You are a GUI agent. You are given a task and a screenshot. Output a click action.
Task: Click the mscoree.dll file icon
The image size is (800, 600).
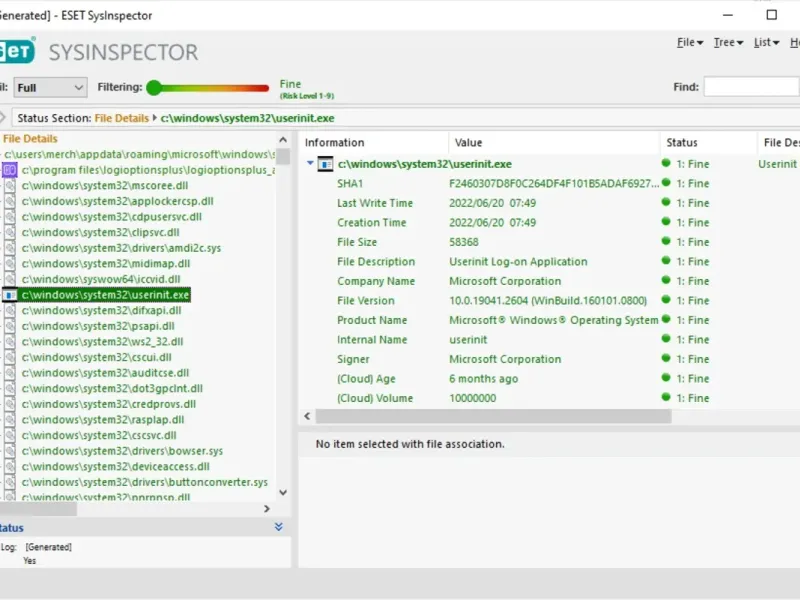coord(10,186)
